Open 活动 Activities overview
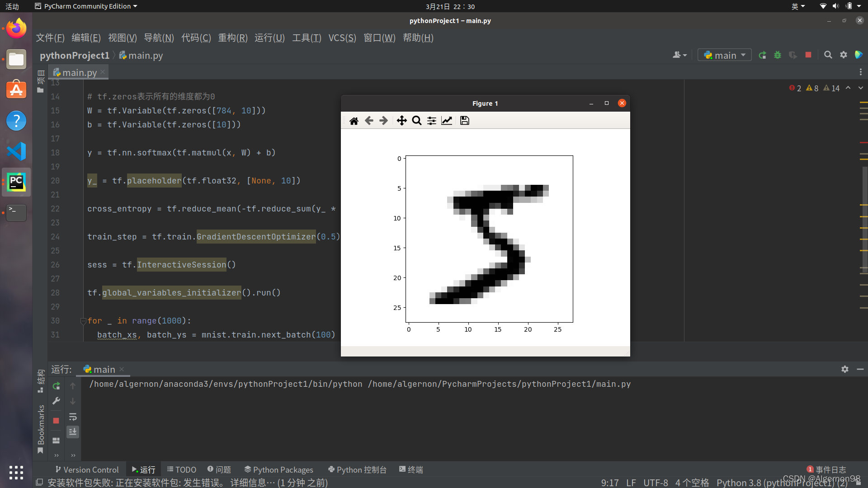 pyautogui.click(x=12, y=6)
